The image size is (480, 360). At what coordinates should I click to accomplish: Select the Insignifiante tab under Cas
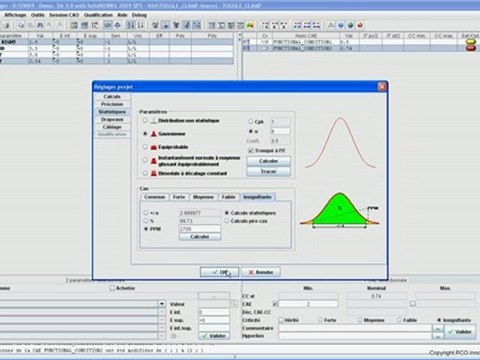click(x=257, y=197)
